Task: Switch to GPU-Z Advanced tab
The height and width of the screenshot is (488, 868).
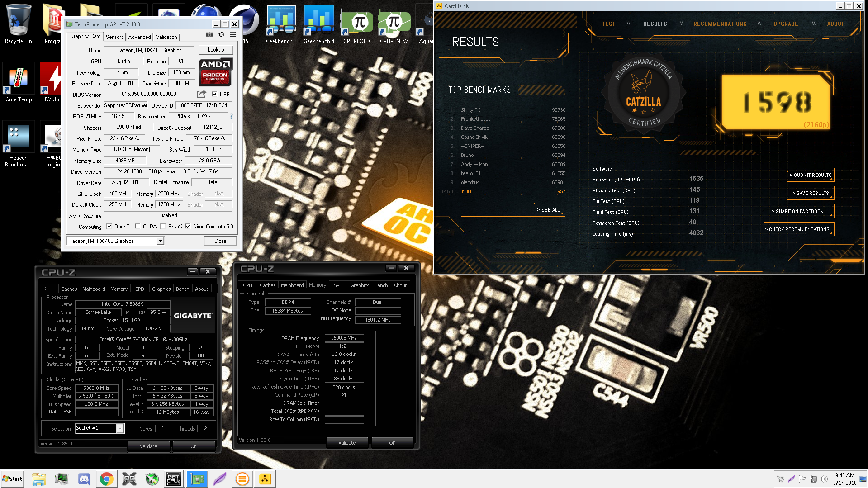Action: pos(139,37)
